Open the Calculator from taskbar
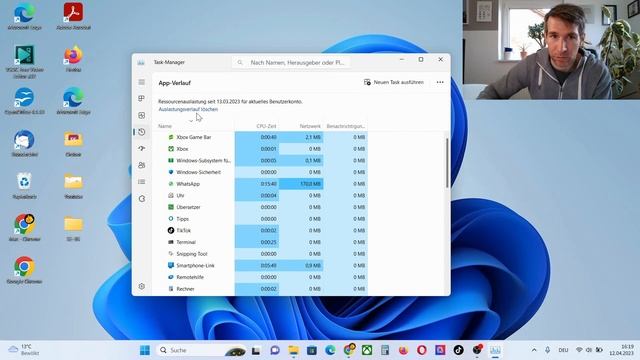 tap(385, 350)
